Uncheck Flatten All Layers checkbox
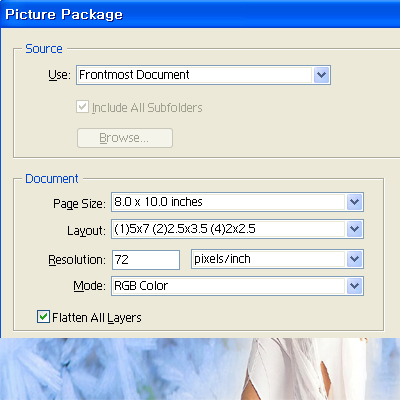 click(43, 317)
